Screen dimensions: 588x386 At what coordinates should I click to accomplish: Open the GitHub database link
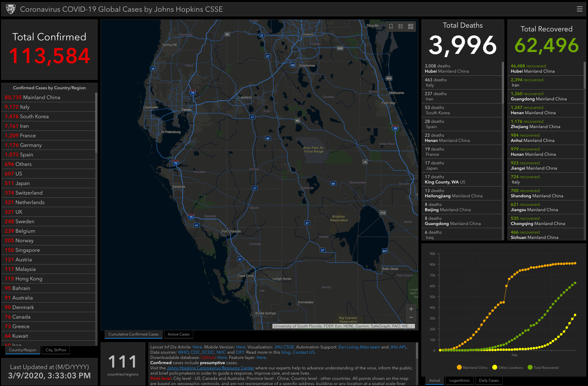(x=208, y=357)
